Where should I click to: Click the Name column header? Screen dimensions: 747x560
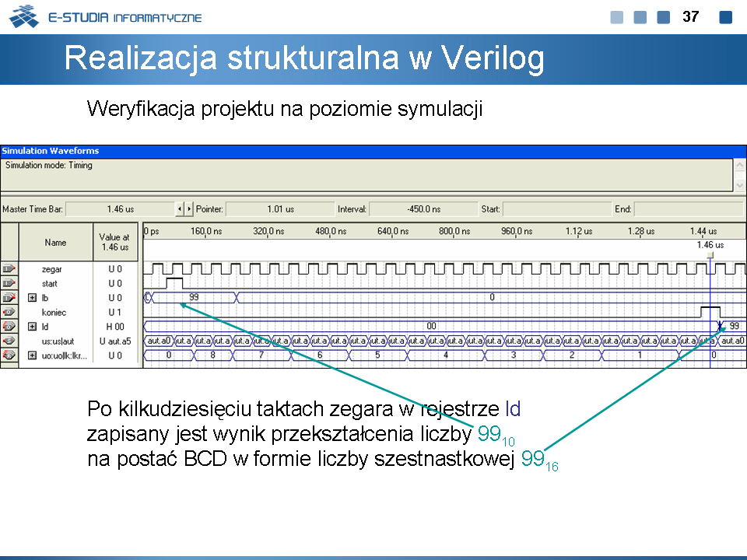coord(55,242)
